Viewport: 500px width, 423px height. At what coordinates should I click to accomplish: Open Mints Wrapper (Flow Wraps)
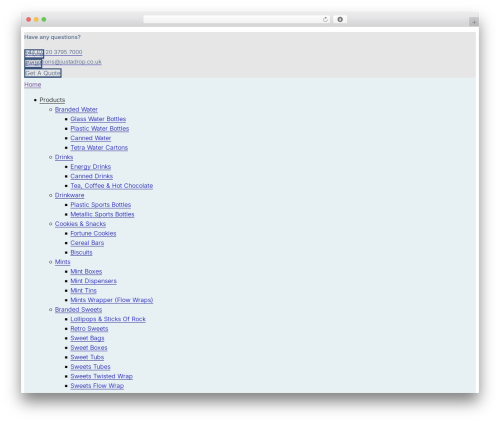click(x=112, y=300)
